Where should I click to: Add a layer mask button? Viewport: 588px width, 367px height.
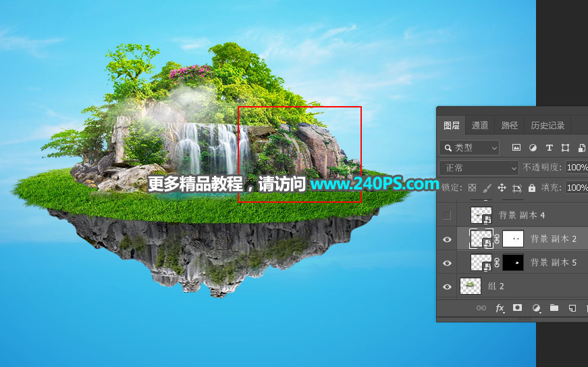pyautogui.click(x=518, y=308)
